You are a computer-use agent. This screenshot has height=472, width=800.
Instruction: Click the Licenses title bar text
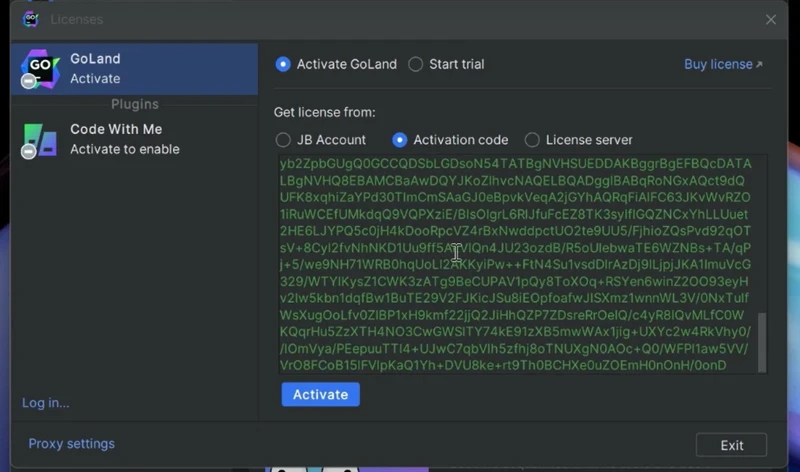click(x=76, y=20)
